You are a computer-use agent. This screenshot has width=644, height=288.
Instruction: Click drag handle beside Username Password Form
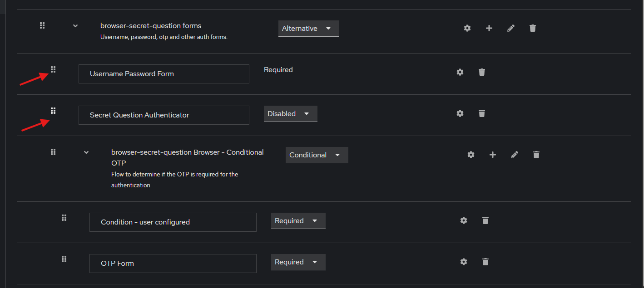(x=53, y=69)
